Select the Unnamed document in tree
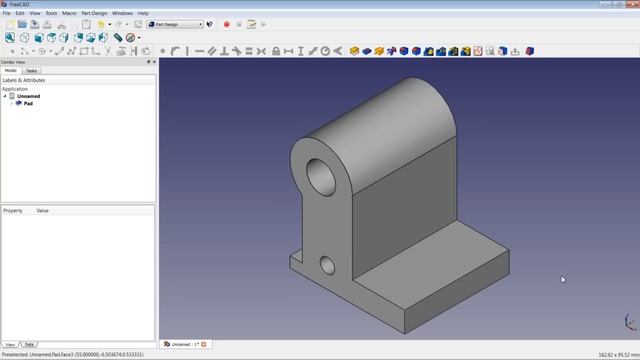640x360 pixels. (x=28, y=96)
